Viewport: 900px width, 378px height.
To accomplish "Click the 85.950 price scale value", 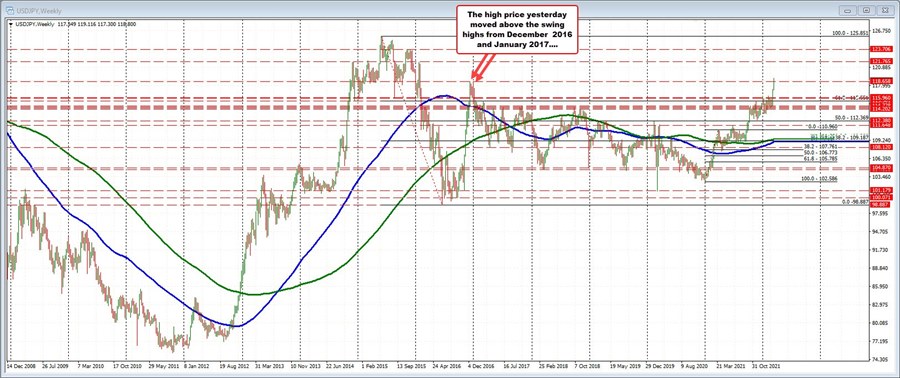I will coord(882,287).
